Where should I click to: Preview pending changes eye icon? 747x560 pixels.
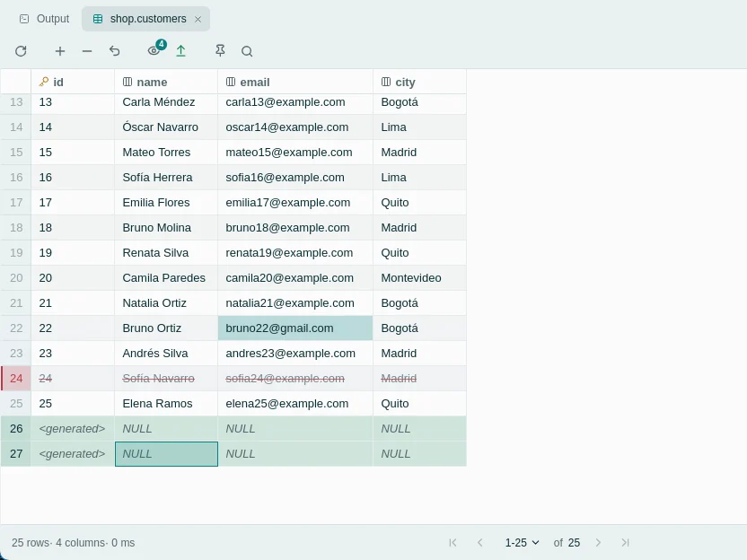pos(154,50)
